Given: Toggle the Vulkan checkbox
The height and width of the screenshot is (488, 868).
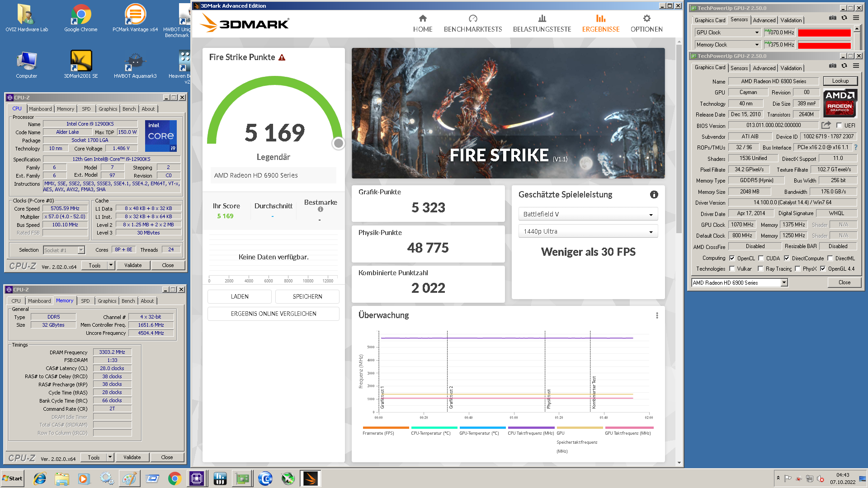Looking at the screenshot, I should pos(732,269).
